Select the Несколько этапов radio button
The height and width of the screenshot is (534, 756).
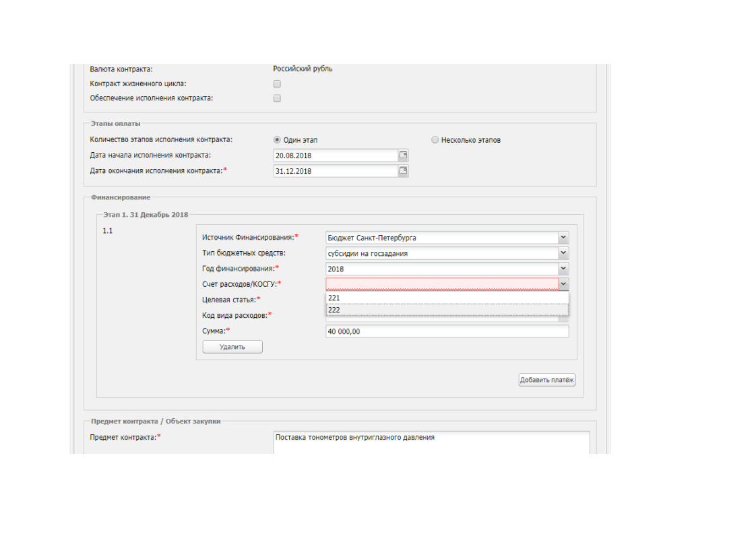(x=435, y=140)
